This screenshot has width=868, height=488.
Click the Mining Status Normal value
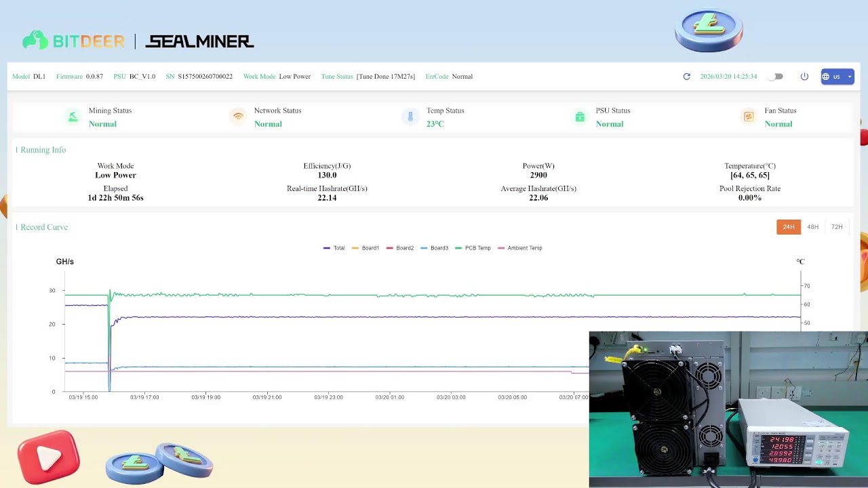click(x=102, y=124)
